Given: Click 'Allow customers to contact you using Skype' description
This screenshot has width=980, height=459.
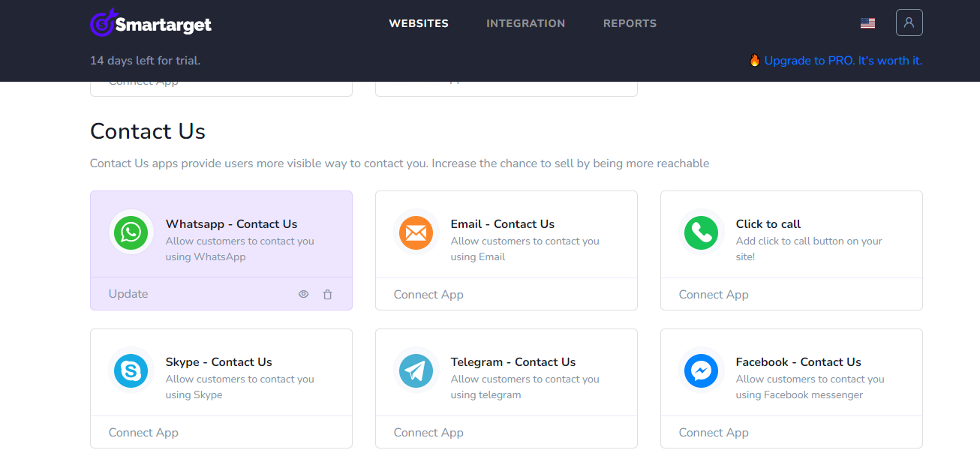Looking at the screenshot, I should [x=240, y=387].
